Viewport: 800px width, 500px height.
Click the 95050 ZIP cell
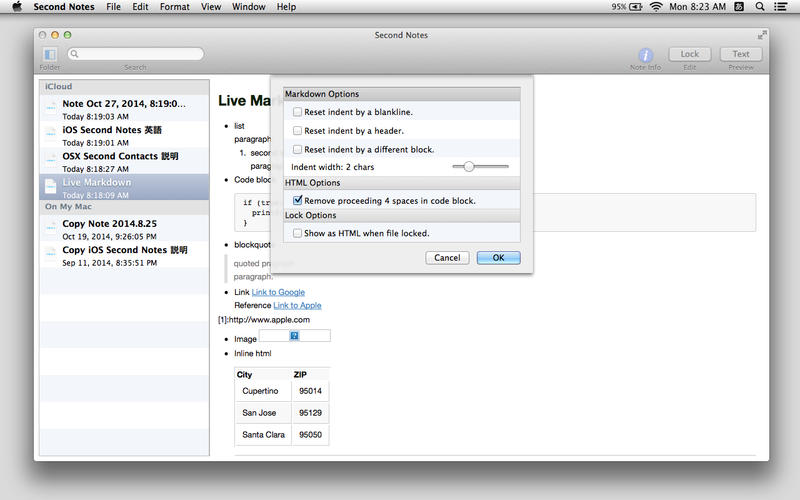click(x=310, y=435)
